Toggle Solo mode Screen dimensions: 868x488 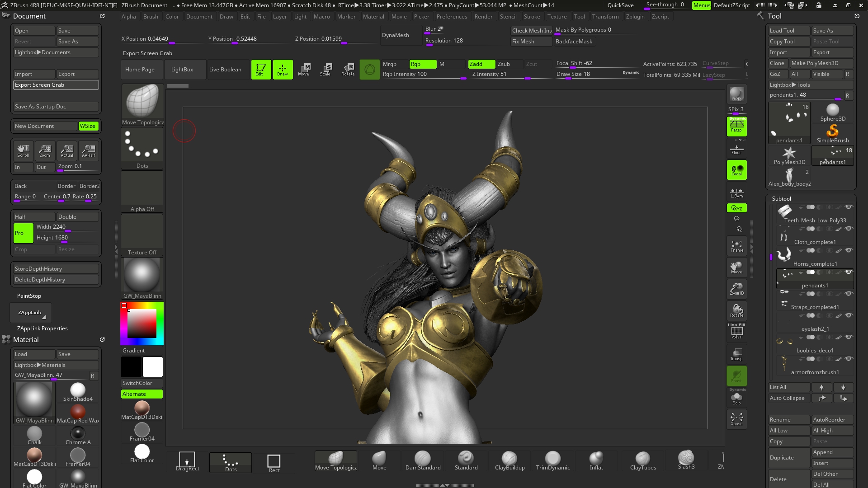coord(736,399)
